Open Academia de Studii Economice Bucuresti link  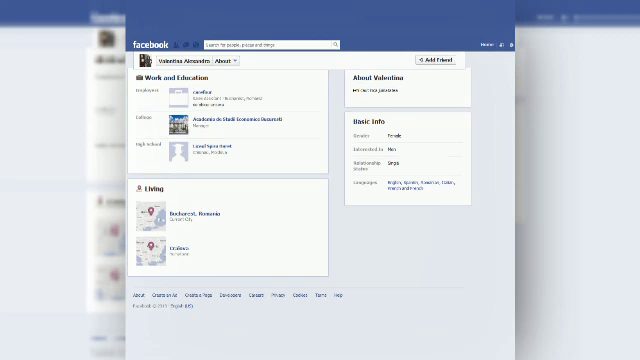[x=237, y=119]
